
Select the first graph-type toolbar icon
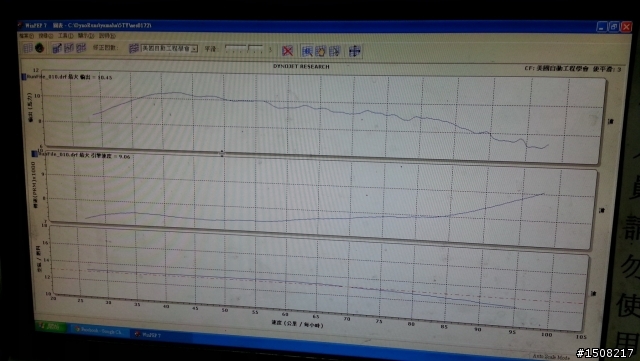click(57, 48)
